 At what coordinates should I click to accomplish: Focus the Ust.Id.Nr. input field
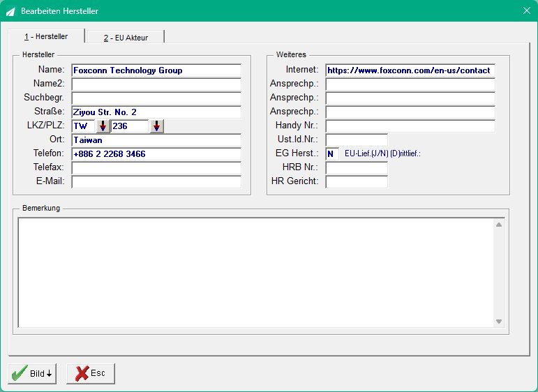click(357, 140)
